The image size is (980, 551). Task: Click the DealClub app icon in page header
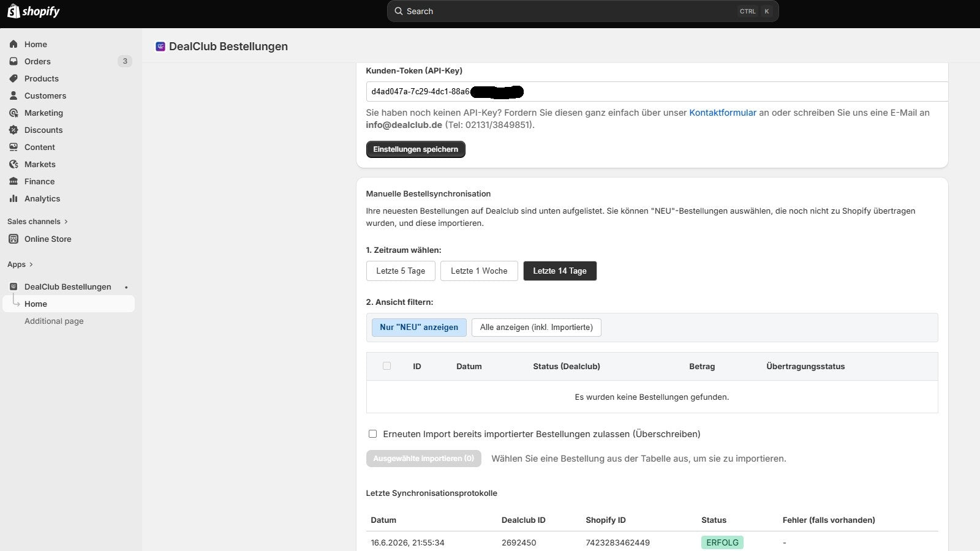tap(160, 47)
